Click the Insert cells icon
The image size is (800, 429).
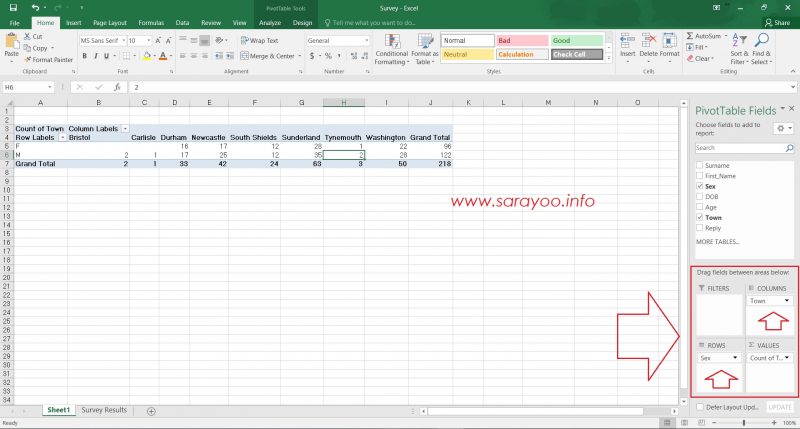click(x=627, y=45)
